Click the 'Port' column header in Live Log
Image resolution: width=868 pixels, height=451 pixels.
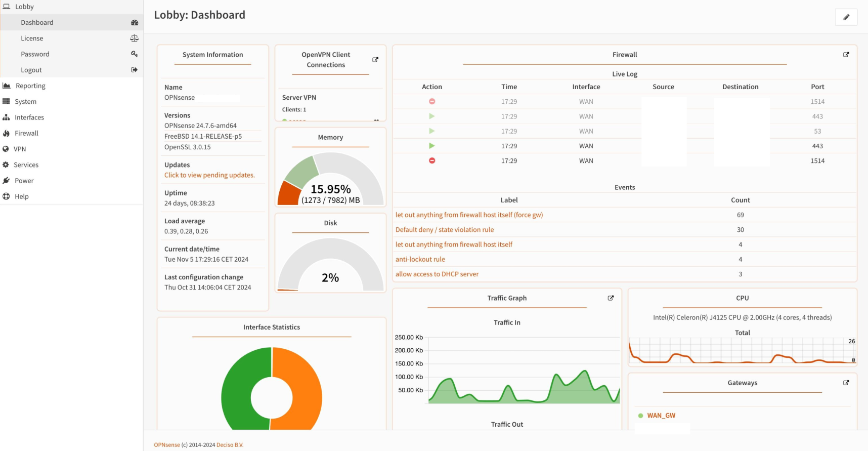tap(817, 87)
